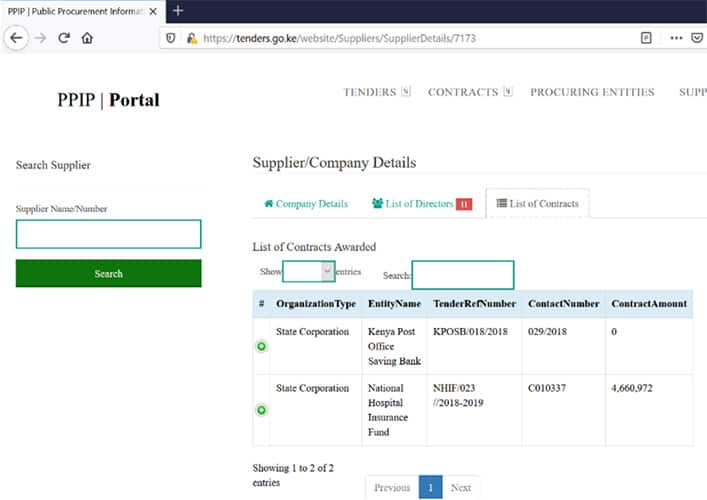The image size is (707, 500).
Task: Click the browser back arrow button
Action: tap(16, 38)
